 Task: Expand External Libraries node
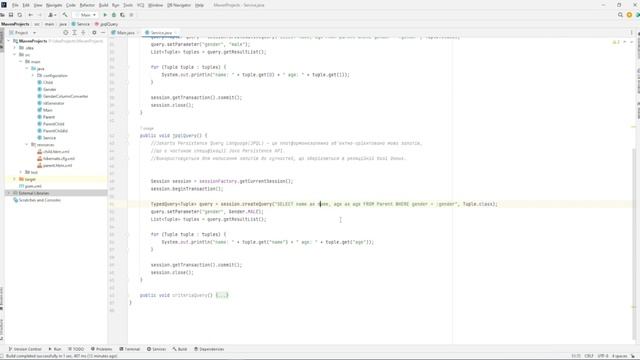point(9,193)
